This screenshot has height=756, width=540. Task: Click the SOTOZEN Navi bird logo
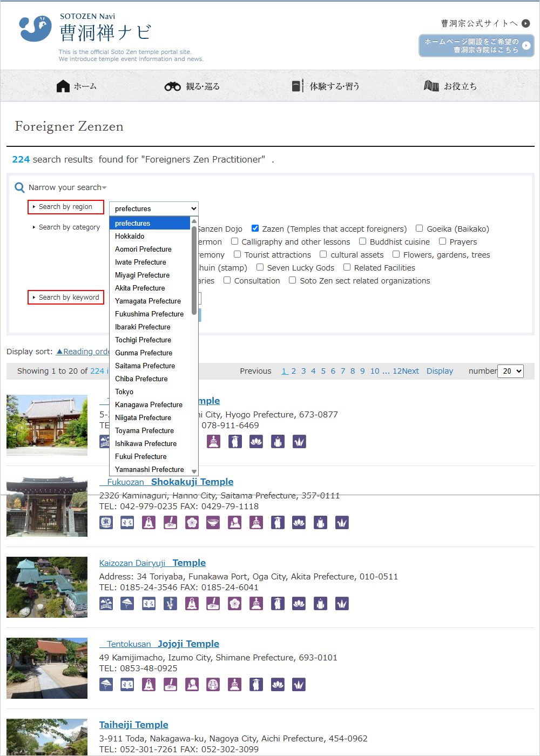(x=36, y=29)
